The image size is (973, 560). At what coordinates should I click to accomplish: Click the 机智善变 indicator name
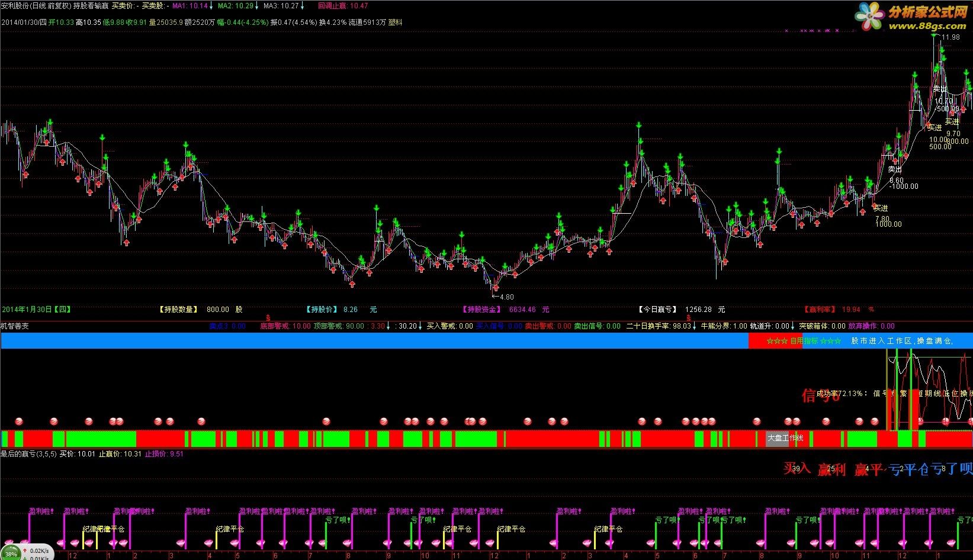[15, 326]
